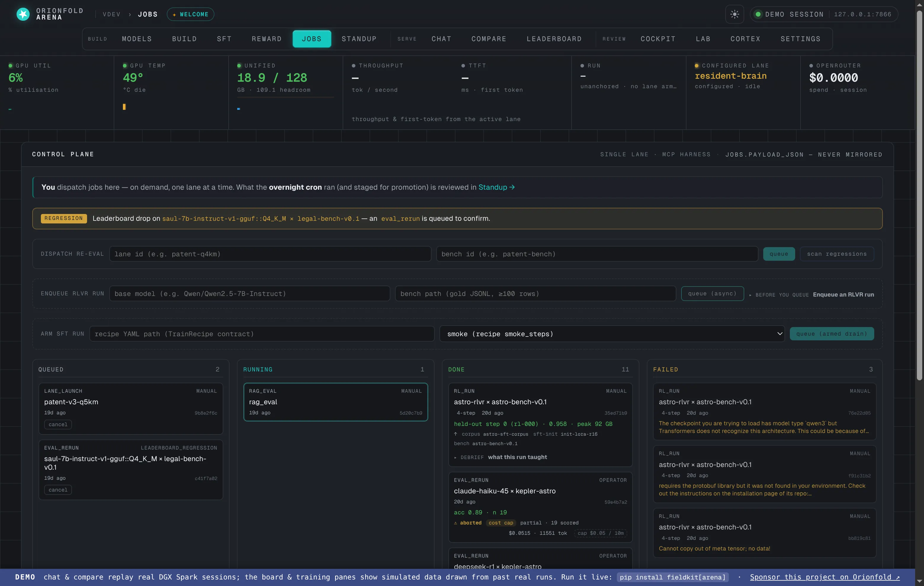Viewport: 924px width, 586px height.
Task: Click the Running column header
Action: [335, 369]
